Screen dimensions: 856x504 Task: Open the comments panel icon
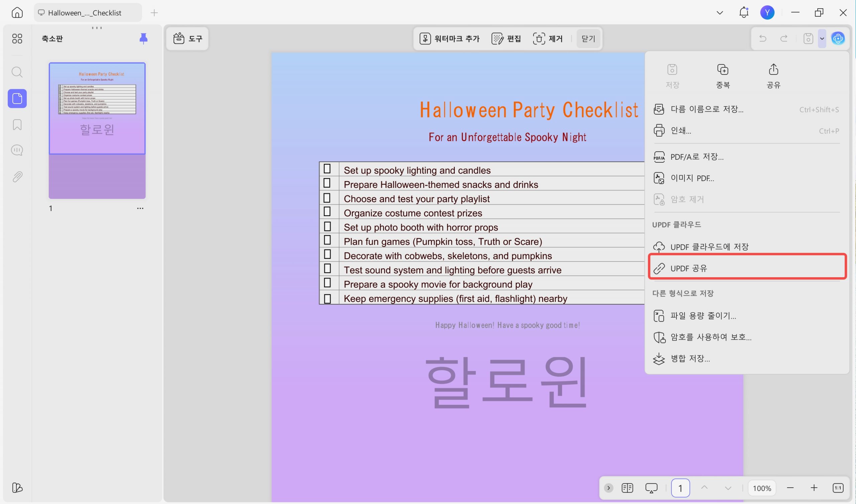point(17,150)
